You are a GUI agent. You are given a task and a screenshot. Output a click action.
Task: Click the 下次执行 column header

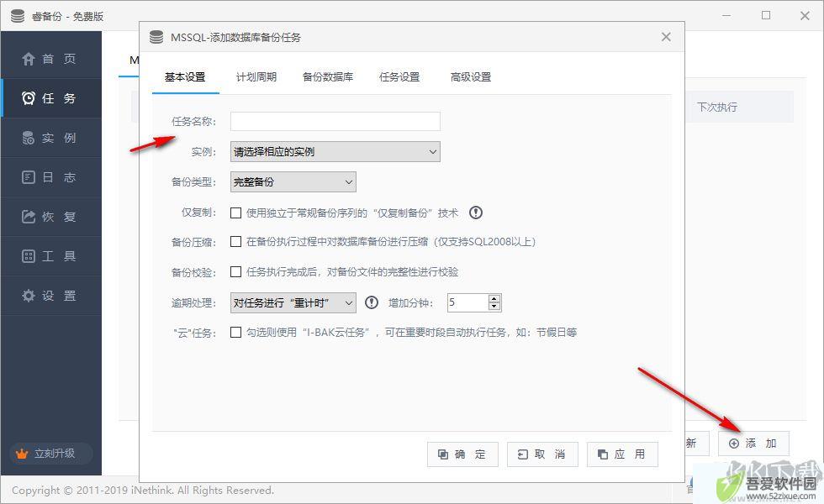pyautogui.click(x=717, y=108)
